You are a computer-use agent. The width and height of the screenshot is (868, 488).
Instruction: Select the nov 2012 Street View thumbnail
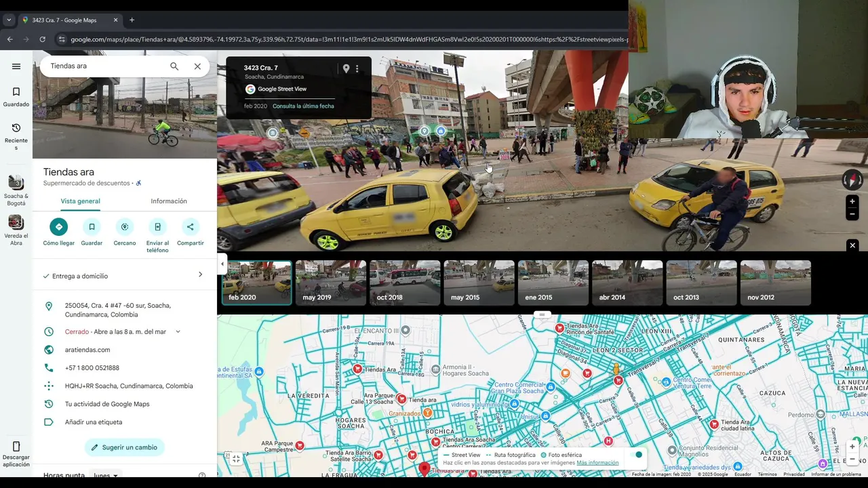click(776, 283)
